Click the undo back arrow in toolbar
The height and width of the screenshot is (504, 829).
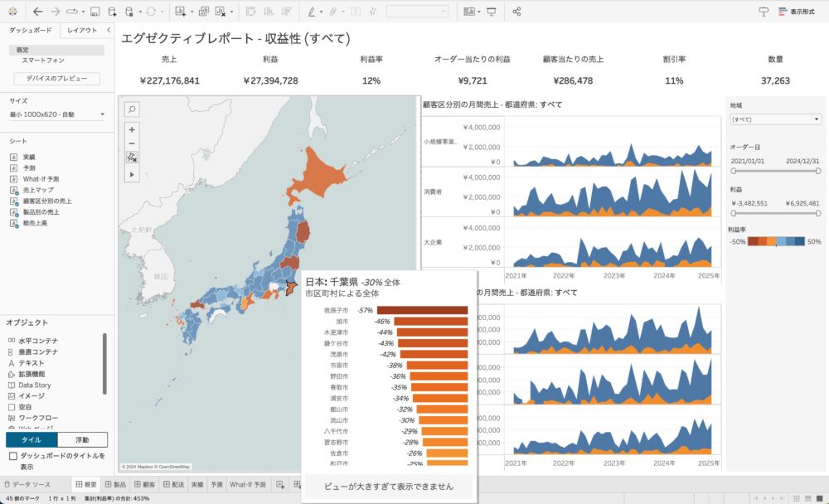[x=37, y=12]
